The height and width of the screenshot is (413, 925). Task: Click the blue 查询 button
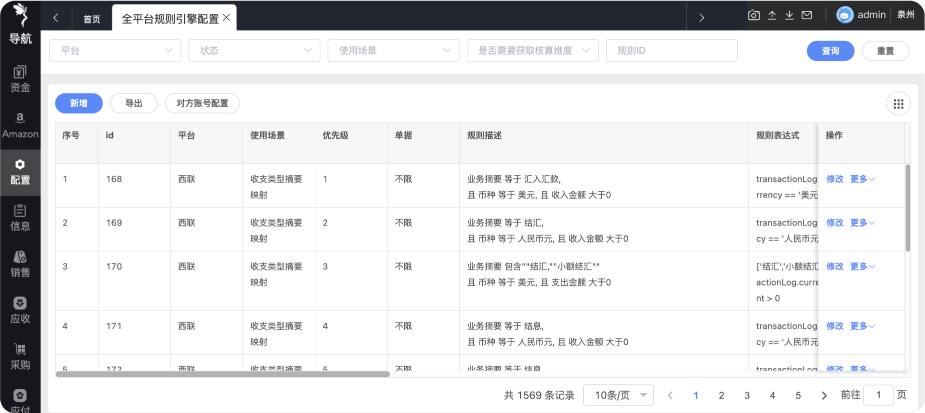coord(830,51)
